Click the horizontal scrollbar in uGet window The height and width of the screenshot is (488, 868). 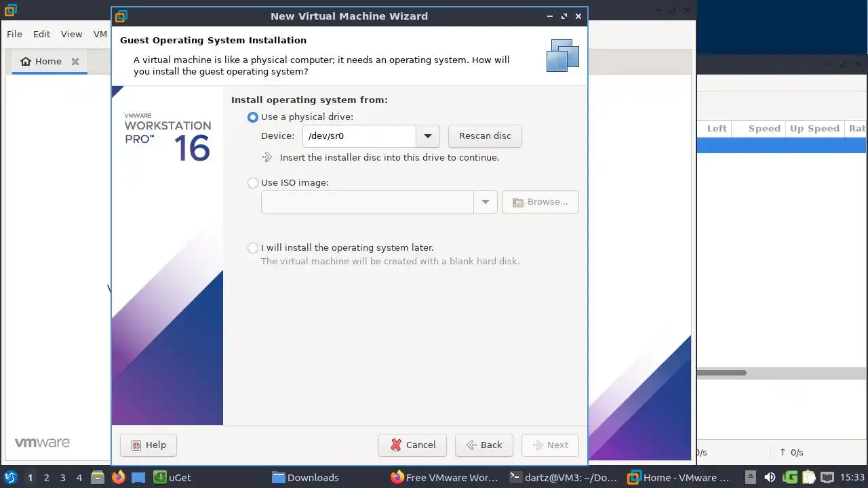(722, 373)
